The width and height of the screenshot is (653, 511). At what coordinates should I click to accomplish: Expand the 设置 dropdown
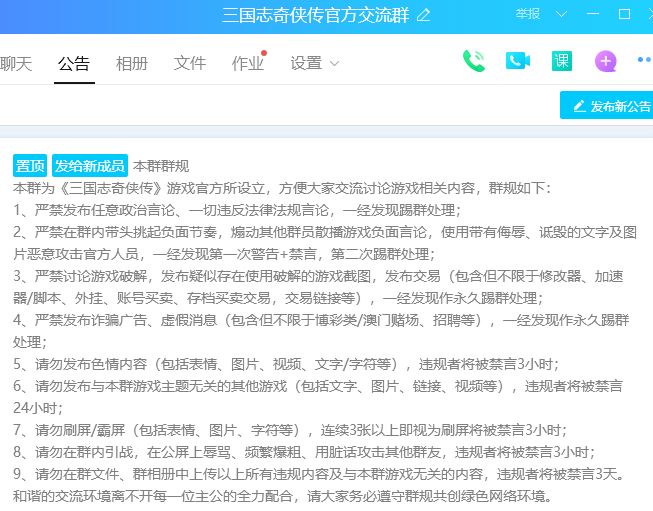[314, 64]
